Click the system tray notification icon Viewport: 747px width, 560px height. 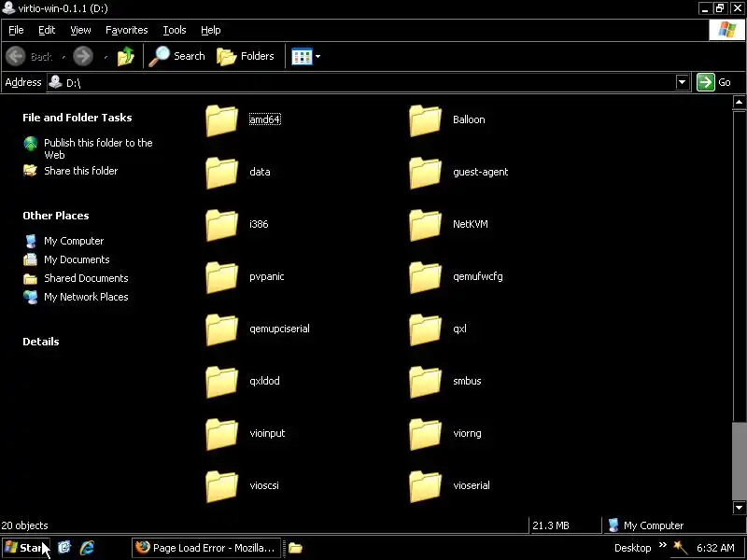tap(680, 548)
